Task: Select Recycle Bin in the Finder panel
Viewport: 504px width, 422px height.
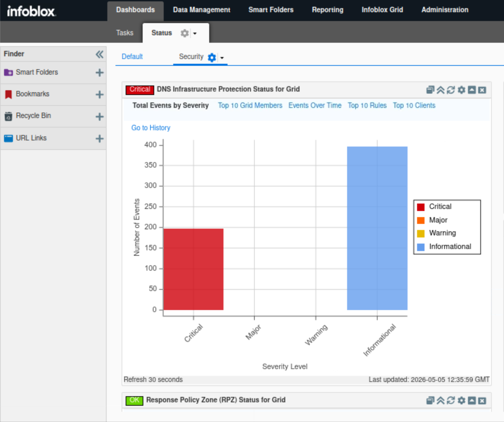Action: tap(33, 116)
